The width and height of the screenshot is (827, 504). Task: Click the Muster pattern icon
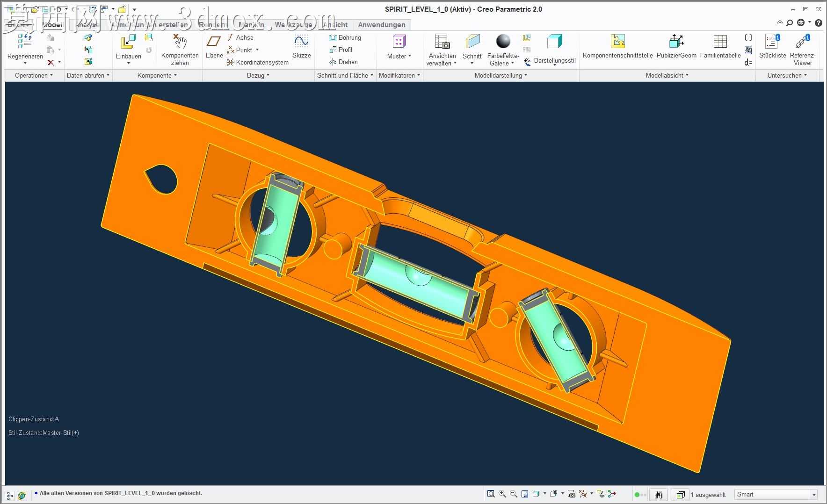[x=399, y=42]
